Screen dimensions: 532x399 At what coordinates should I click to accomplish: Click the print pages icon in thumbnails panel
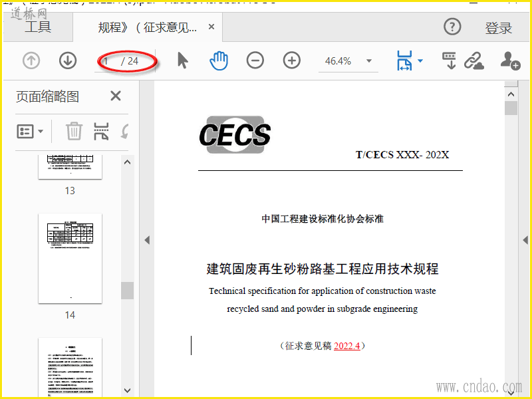point(101,131)
